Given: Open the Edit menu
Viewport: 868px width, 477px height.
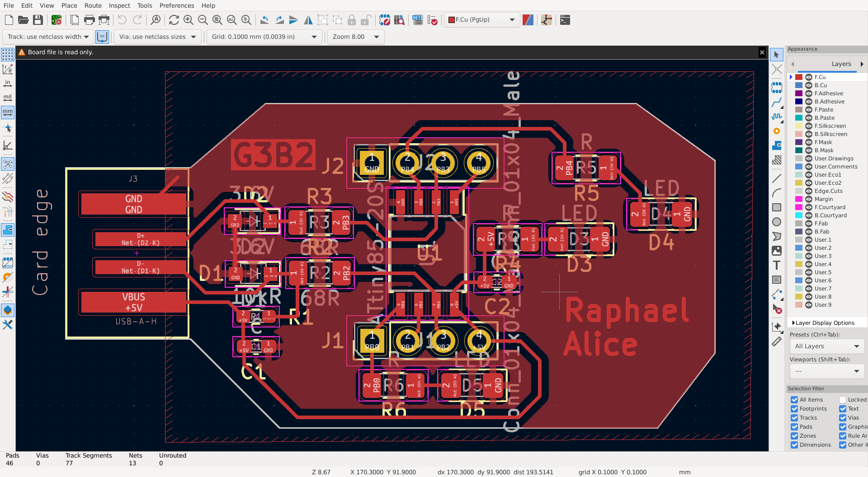Looking at the screenshot, I should tap(27, 5).
